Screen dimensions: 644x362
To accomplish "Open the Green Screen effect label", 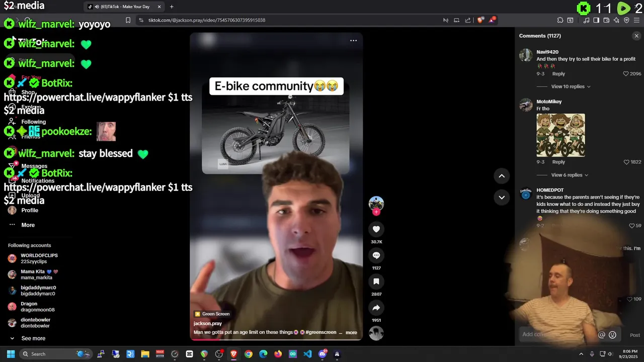I will (212, 314).
